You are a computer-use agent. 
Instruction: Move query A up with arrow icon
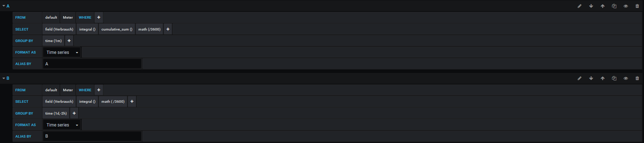tap(602, 6)
